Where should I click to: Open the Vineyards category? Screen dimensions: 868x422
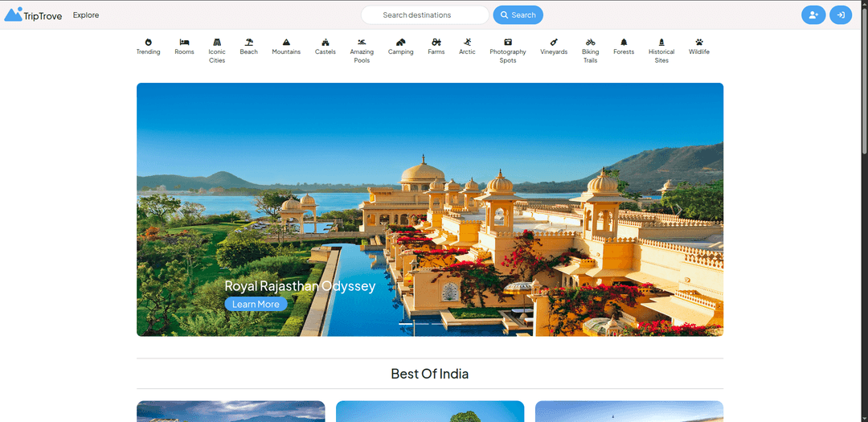(554, 46)
